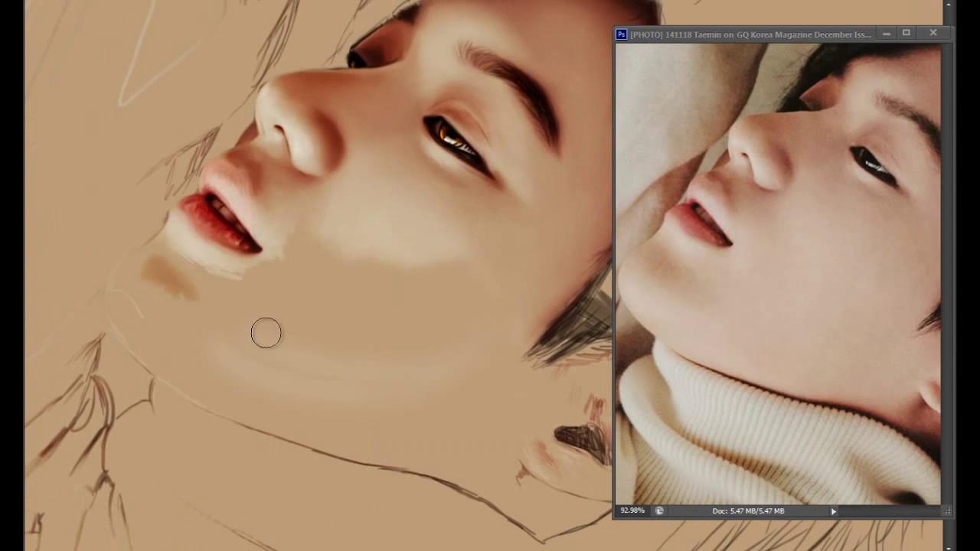Click the Doc: 5.47 MB/5.47 MB readout
Viewport: 980px width, 551px height.
[x=748, y=511]
